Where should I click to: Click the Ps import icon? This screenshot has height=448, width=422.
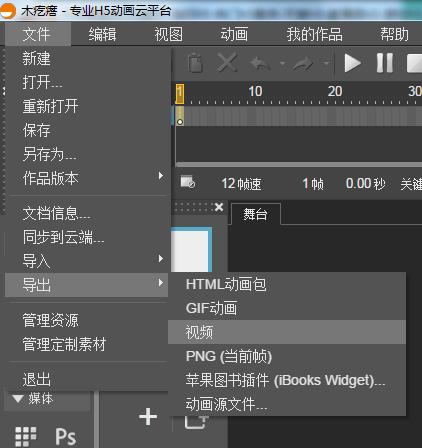(x=65, y=436)
